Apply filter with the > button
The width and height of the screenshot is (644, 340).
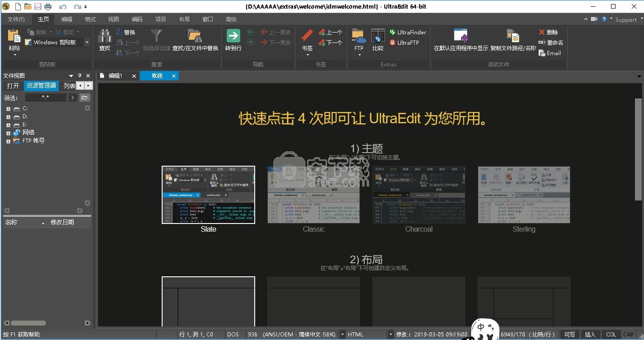click(x=73, y=98)
